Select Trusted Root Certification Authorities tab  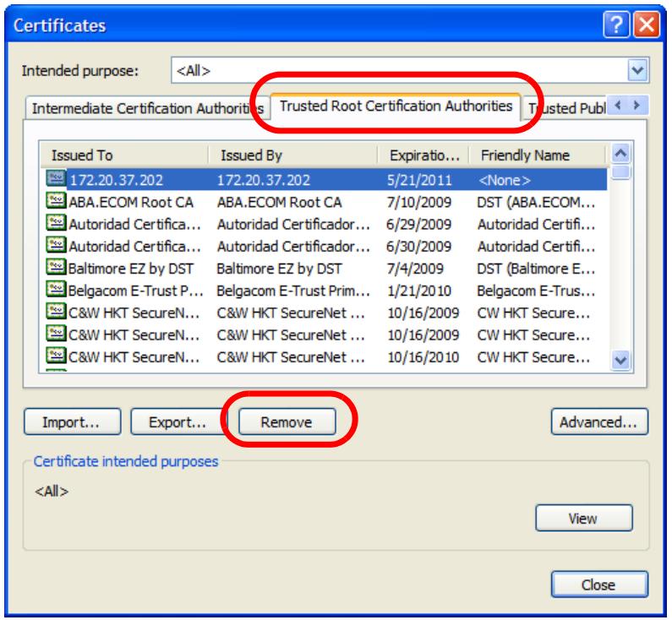[396, 106]
